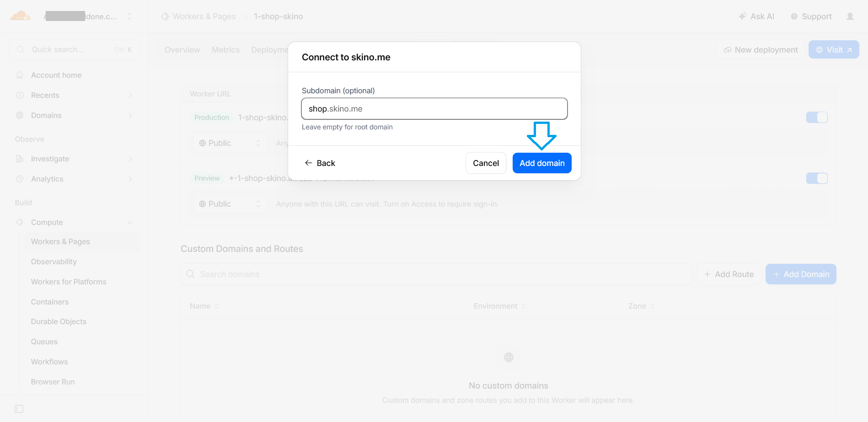Viewport: 868px width, 422px height.
Task: Click the back arrow icon in dialog
Action: (x=309, y=163)
